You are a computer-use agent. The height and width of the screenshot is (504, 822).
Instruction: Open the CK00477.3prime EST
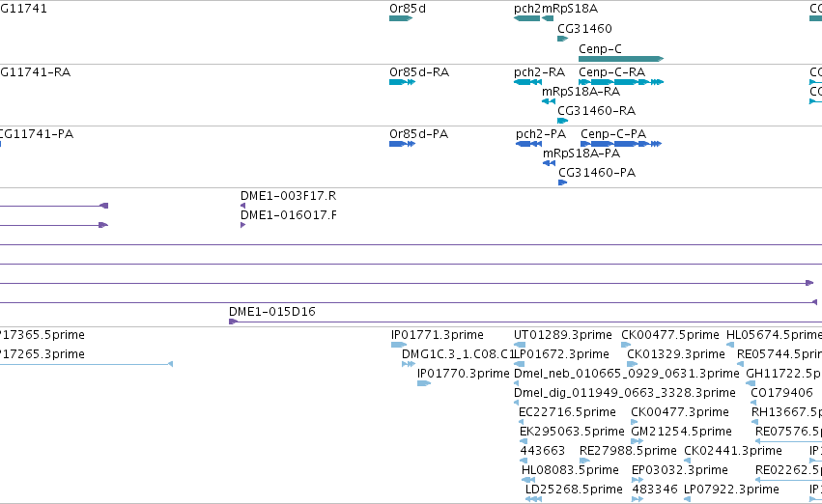pos(635,422)
